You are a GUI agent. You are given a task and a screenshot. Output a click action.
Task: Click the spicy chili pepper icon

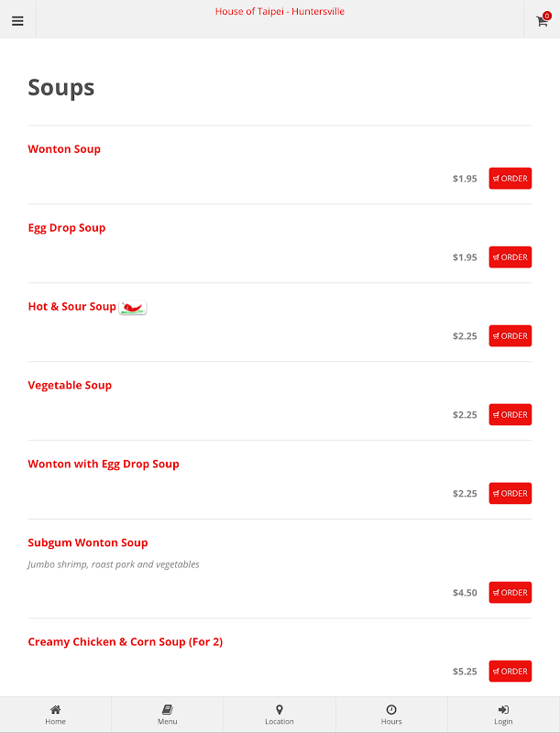coord(133,308)
